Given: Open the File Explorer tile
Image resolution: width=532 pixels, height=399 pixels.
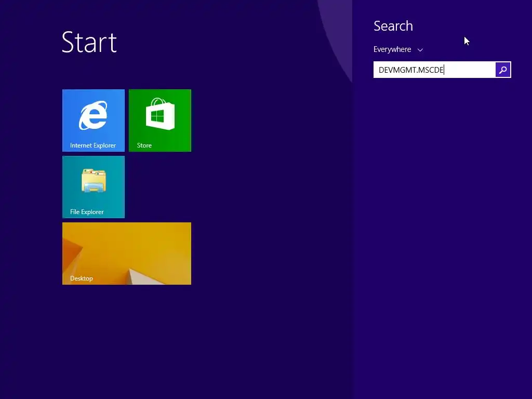Looking at the screenshot, I should pos(94,187).
